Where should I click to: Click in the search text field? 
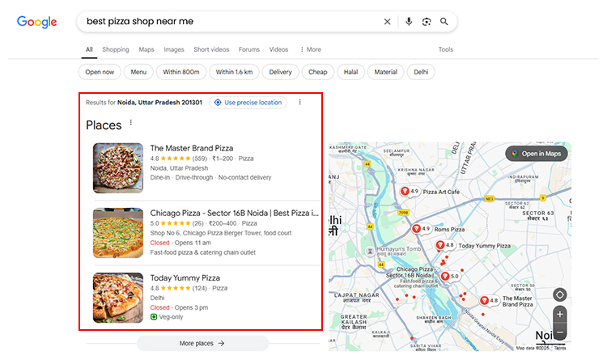[231, 22]
